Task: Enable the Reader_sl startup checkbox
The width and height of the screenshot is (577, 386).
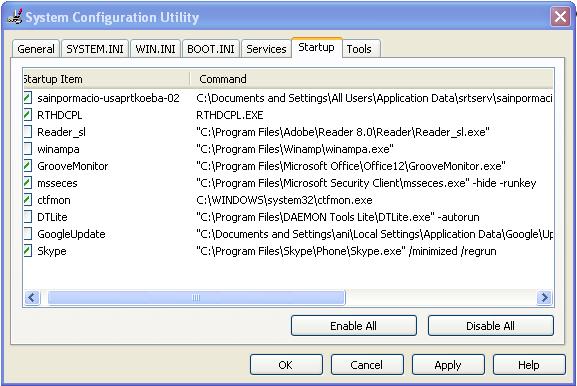Action: (x=28, y=132)
